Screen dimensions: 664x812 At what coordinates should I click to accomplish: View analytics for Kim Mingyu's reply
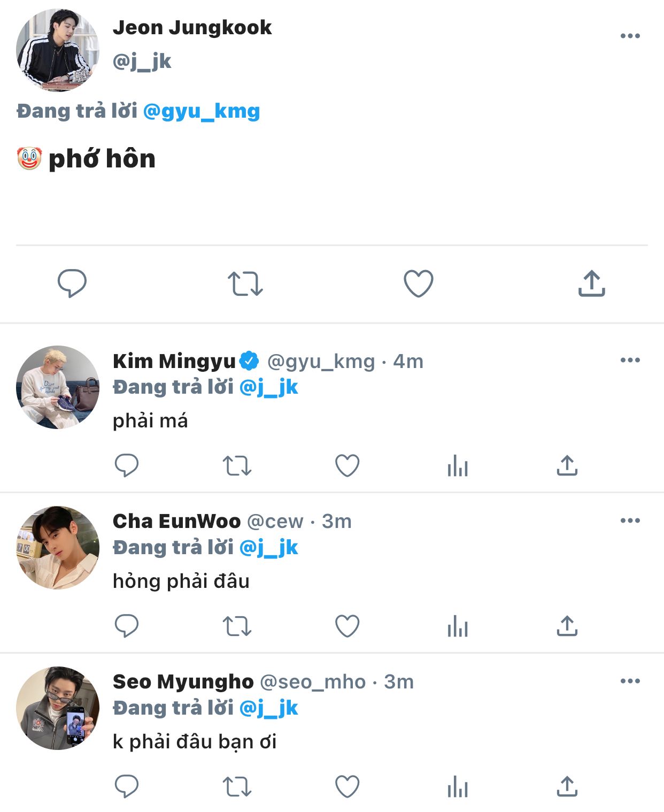(458, 466)
